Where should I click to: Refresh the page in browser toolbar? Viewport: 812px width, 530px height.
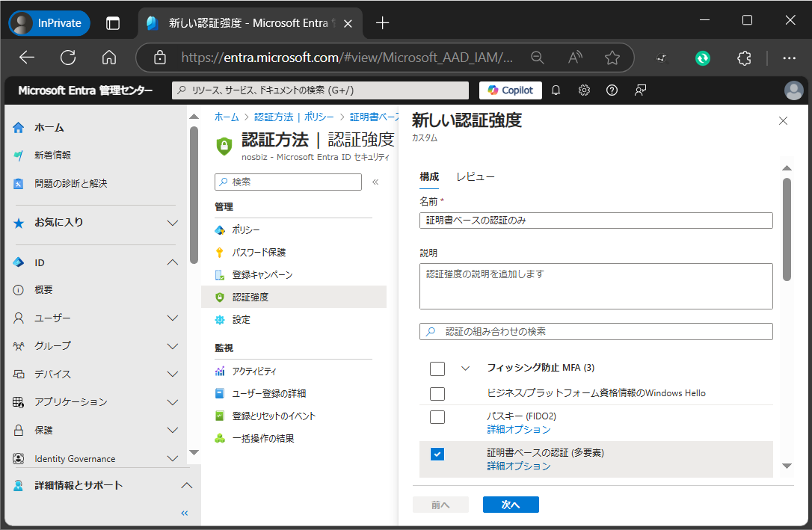[68, 58]
